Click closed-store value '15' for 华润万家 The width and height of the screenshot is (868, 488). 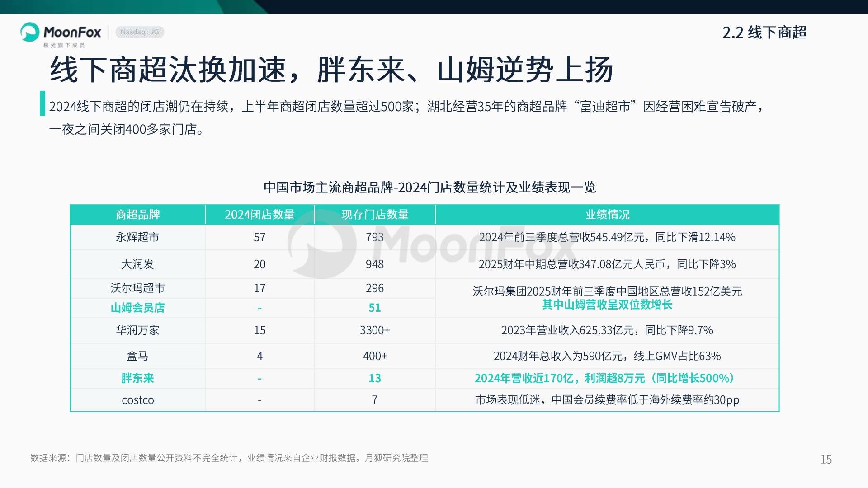pyautogui.click(x=259, y=330)
